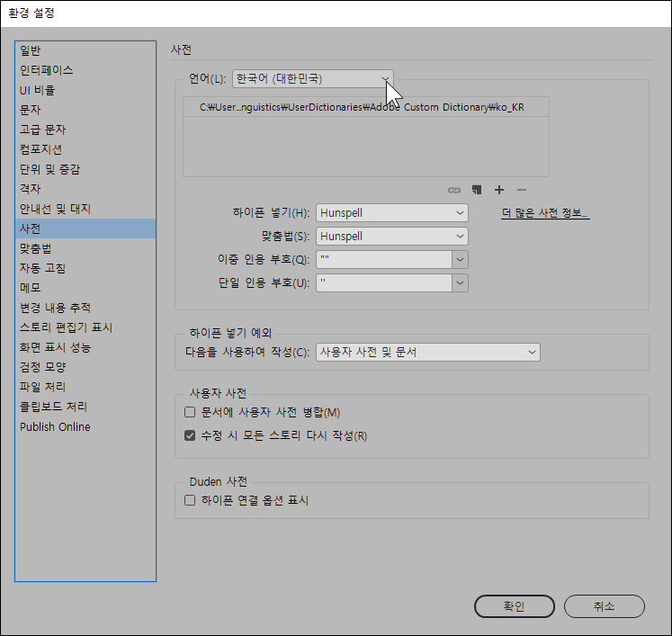Select 고급 문자 category
This screenshot has height=636, width=672.
click(85, 130)
